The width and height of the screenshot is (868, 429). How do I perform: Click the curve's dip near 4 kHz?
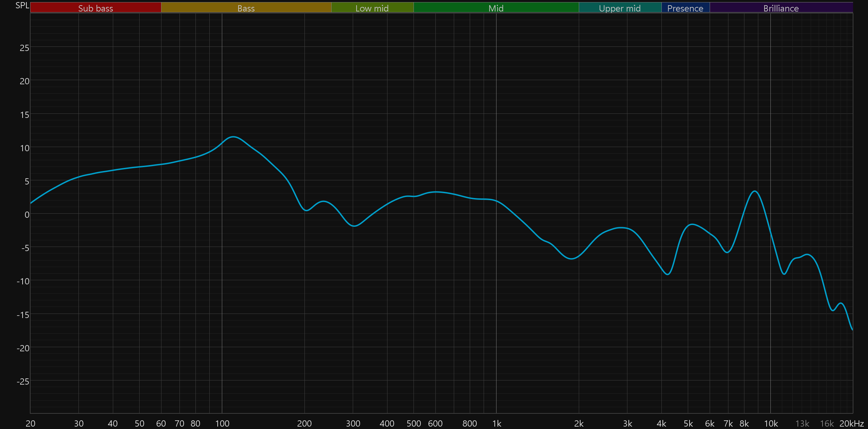(668, 274)
